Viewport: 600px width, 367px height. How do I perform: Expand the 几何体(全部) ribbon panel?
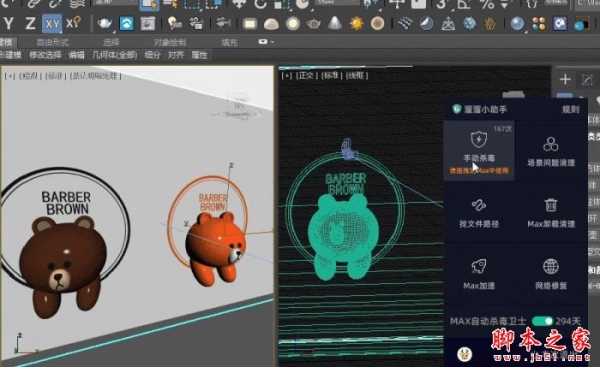point(114,55)
